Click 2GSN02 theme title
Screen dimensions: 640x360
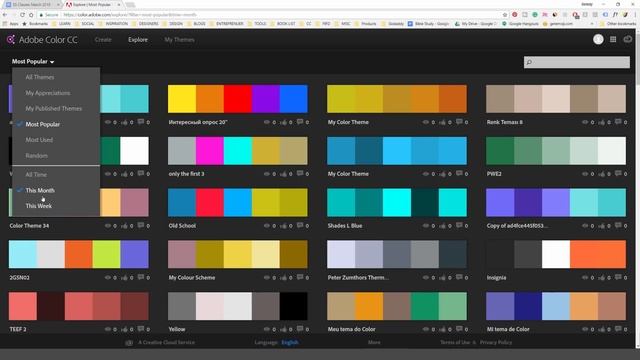click(x=19, y=278)
